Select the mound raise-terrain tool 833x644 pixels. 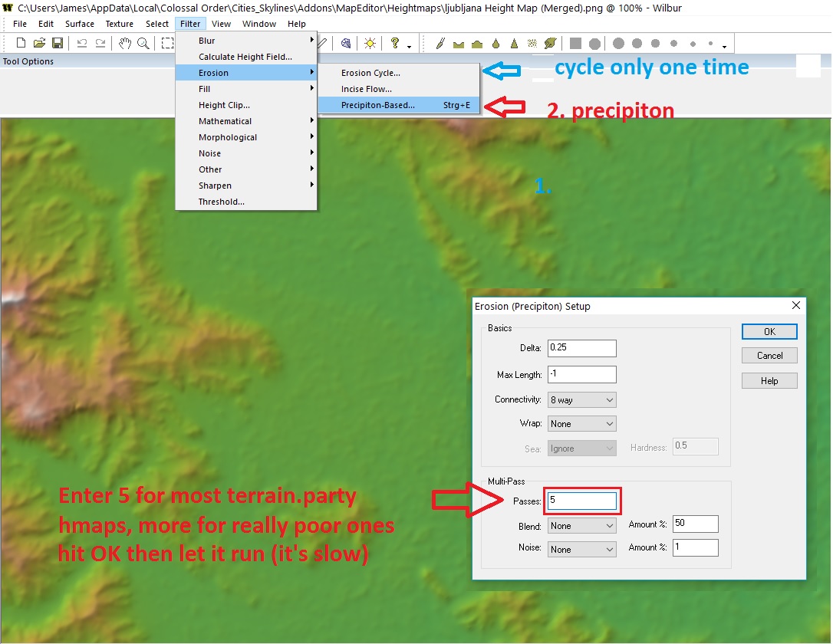pos(477,44)
